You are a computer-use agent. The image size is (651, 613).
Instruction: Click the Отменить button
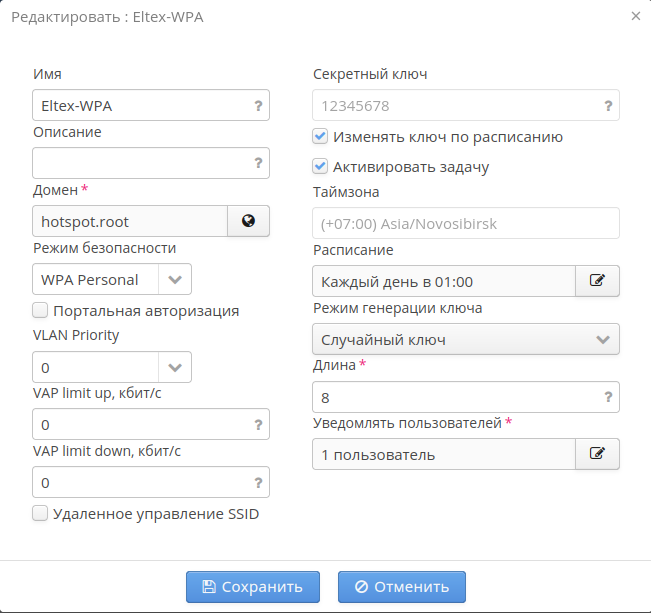402,587
